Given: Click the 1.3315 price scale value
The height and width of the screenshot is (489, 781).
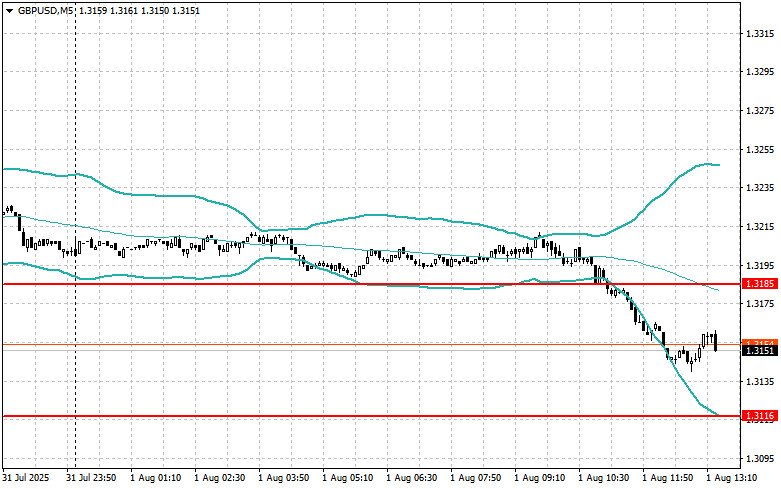Looking at the screenshot, I should click(x=761, y=34).
